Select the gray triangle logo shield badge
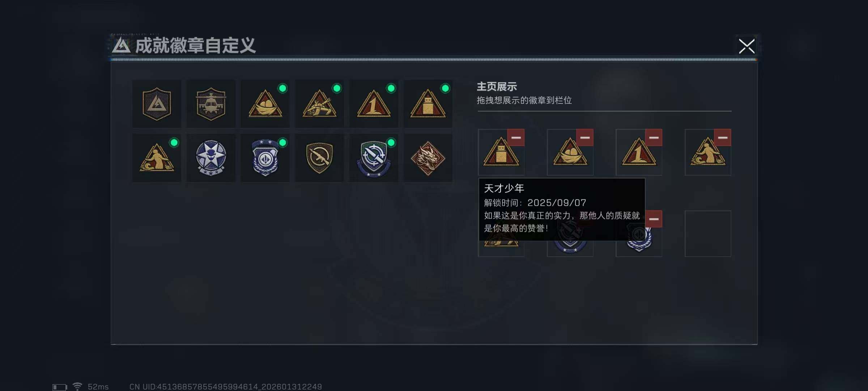The height and width of the screenshot is (391, 868). pyautogui.click(x=157, y=104)
